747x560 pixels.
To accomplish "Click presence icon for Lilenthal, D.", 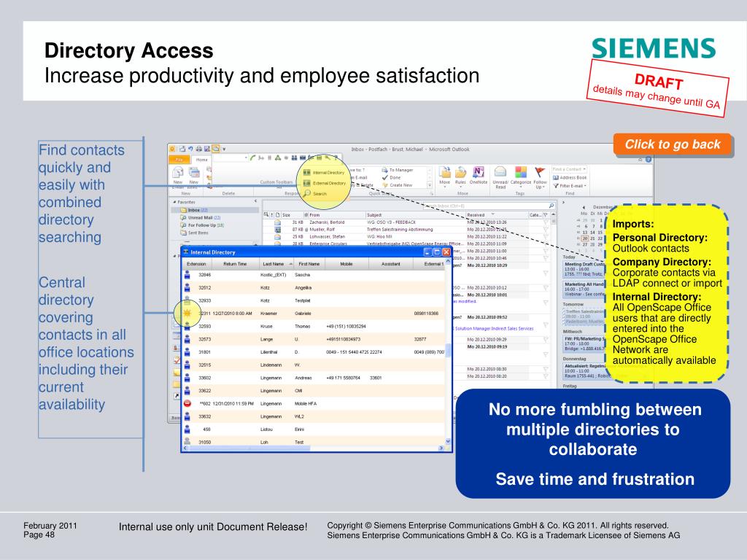I will [187, 352].
